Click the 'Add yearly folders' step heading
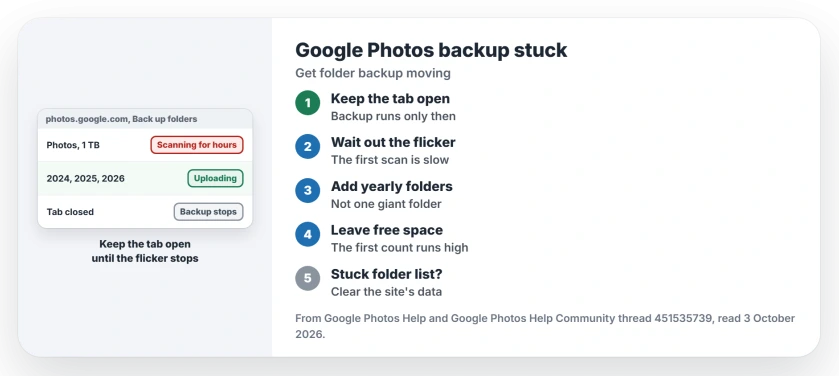This screenshot has width=839, height=376. point(392,186)
